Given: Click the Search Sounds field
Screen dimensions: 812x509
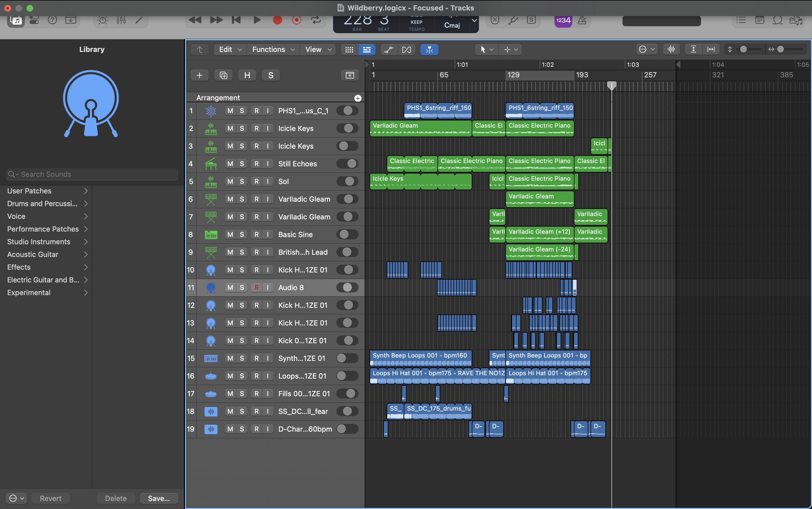Looking at the screenshot, I should (x=92, y=174).
